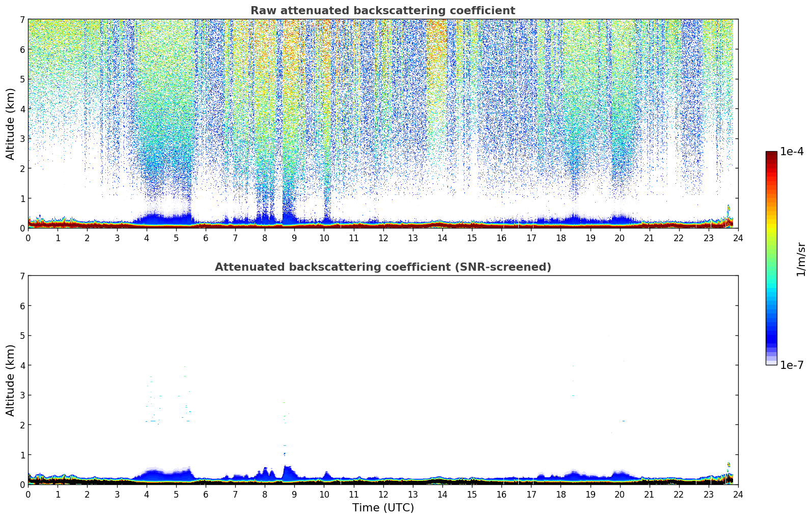Click altitude tick '1' on raw plot
Viewport: 812px width, 519px height.
(22, 198)
